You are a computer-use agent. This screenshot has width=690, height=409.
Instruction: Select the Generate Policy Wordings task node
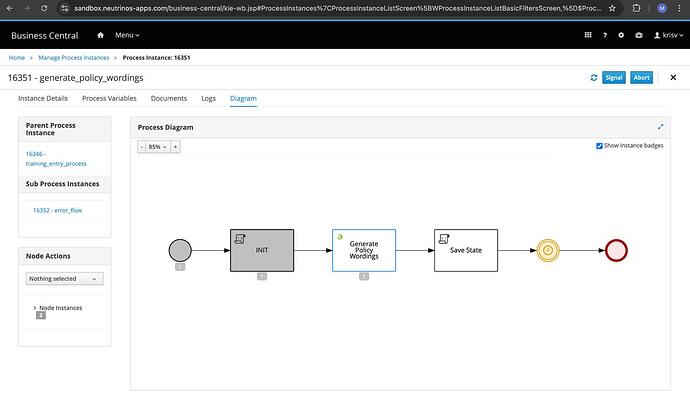(364, 250)
